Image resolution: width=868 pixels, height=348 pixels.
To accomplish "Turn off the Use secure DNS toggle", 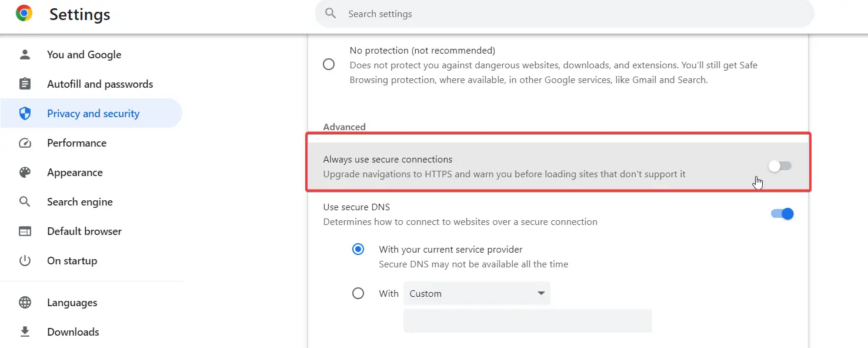I will [x=782, y=214].
